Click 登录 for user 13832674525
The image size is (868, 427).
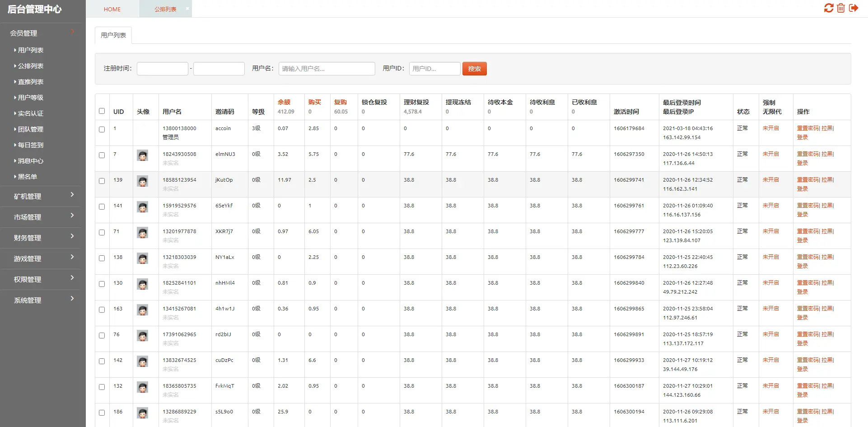coord(803,369)
